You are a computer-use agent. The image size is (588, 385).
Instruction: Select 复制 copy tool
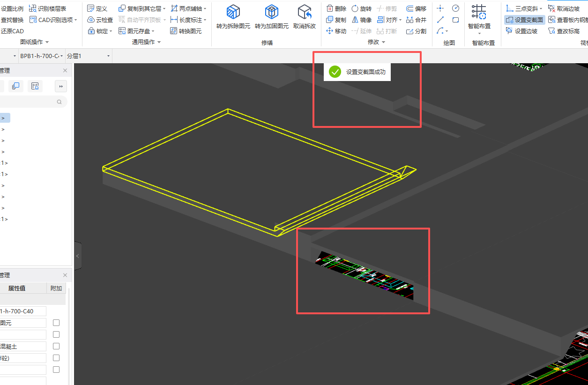(336, 20)
